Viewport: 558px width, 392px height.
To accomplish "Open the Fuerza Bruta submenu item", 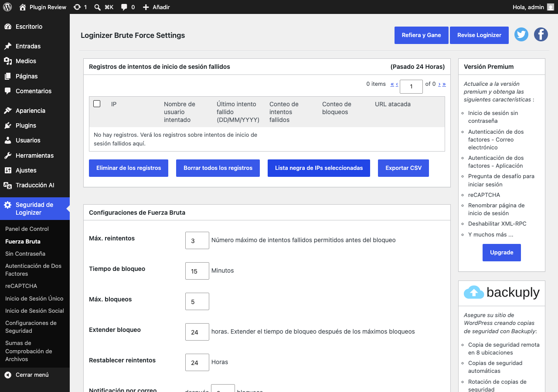I will pyautogui.click(x=23, y=241).
